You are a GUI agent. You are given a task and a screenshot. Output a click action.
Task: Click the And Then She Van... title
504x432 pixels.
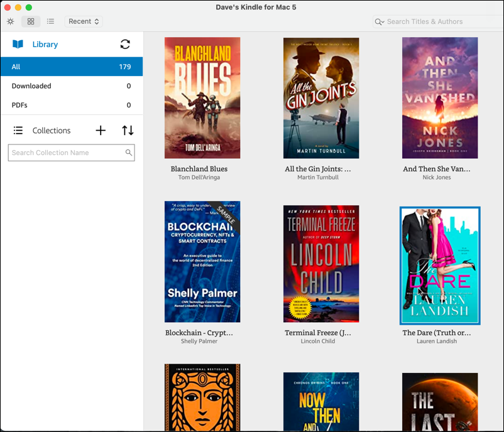tap(437, 169)
